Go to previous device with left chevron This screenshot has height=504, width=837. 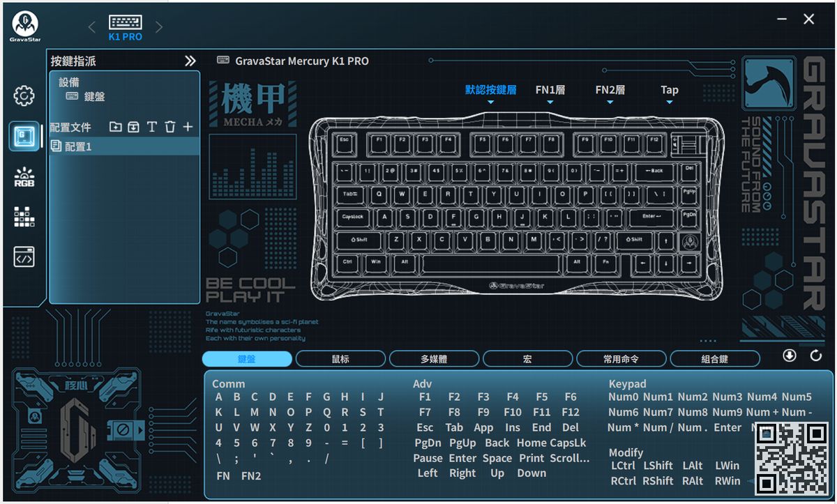92,27
